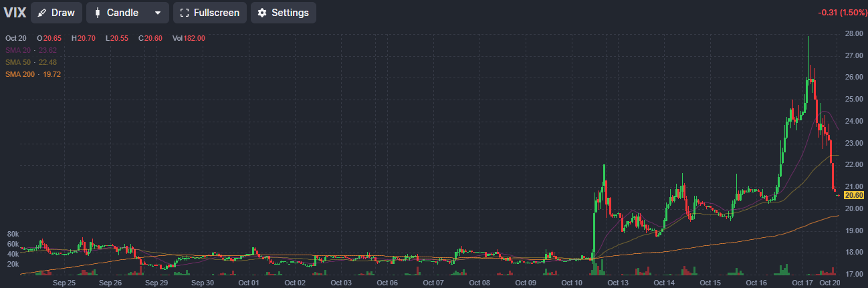Screen dimensions: 868x288
Task: Click the pencil icon on the Draw button
Action: (x=42, y=13)
